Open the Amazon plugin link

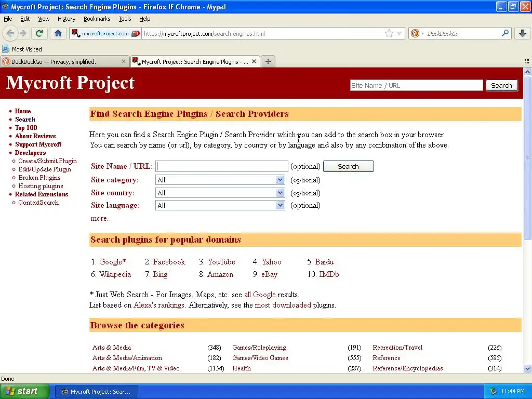tap(220, 274)
